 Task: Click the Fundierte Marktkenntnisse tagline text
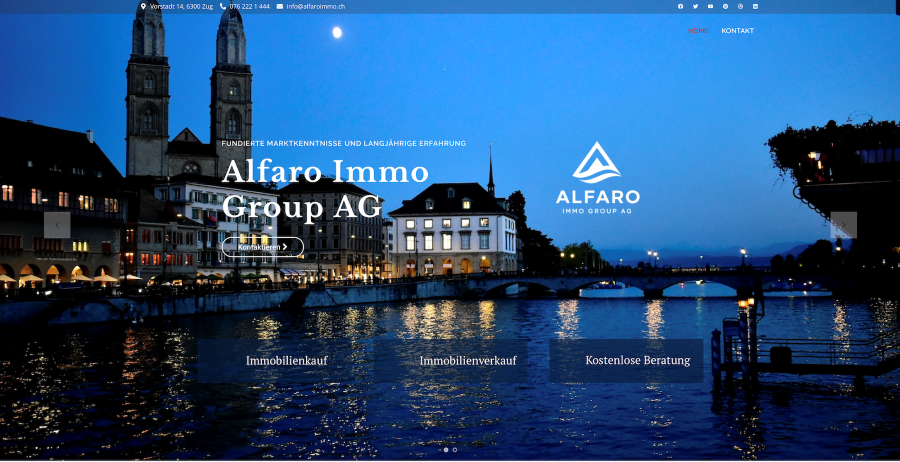pos(344,143)
